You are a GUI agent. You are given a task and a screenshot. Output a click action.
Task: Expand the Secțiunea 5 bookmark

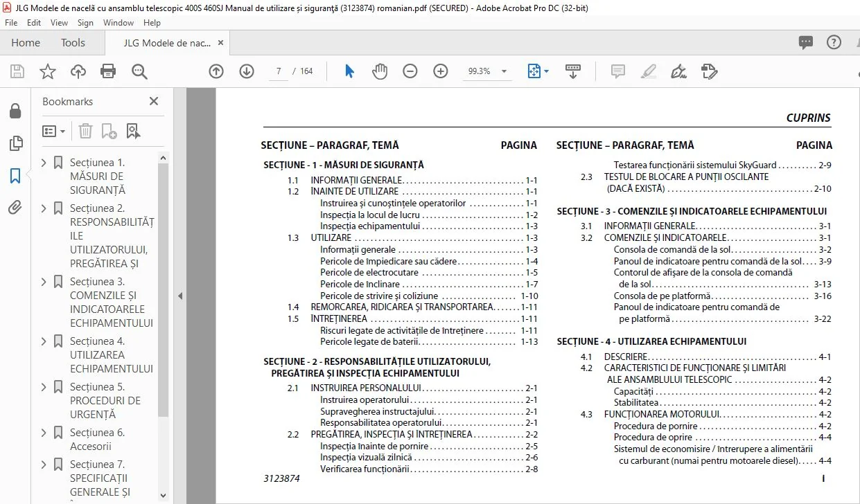(x=44, y=387)
